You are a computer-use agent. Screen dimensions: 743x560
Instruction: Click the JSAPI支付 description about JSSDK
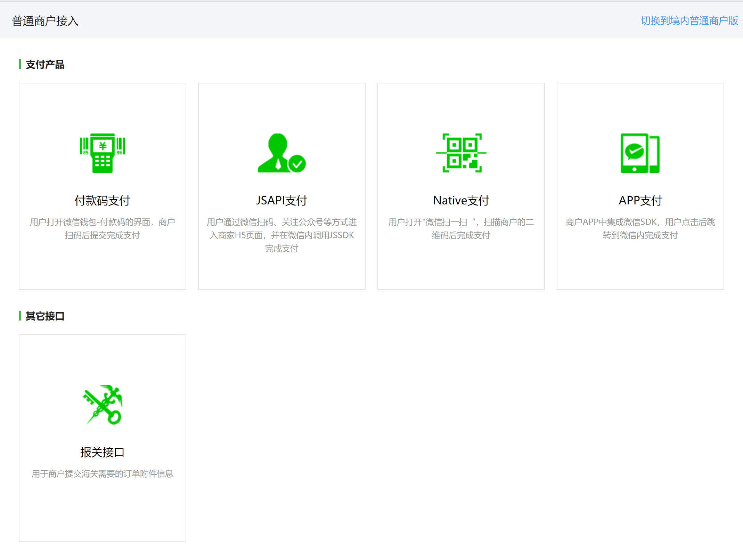click(281, 235)
